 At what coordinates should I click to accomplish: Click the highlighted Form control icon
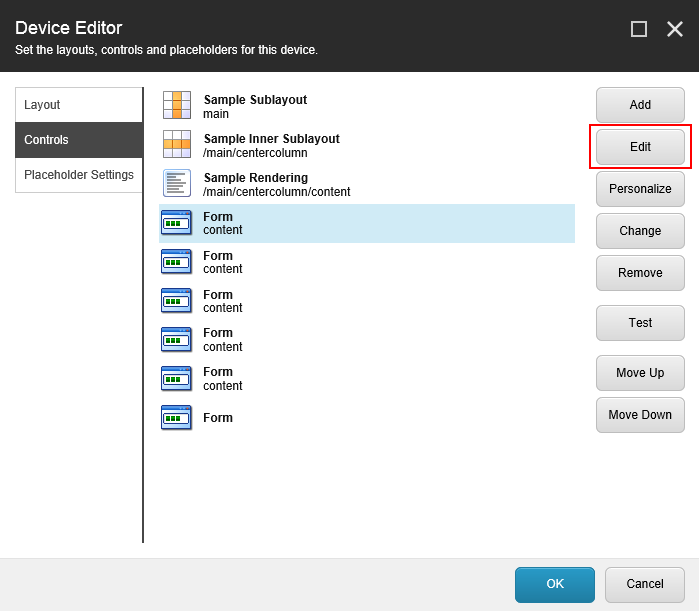pyautogui.click(x=177, y=223)
